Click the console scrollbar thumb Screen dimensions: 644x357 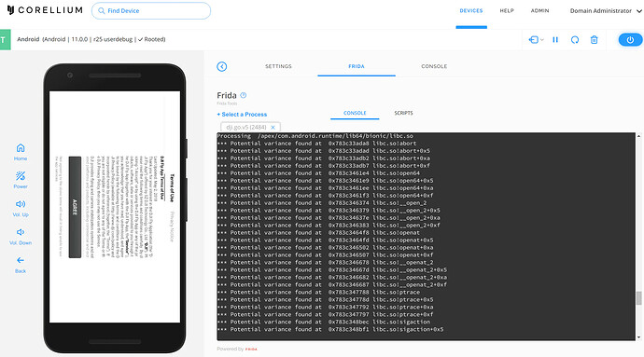click(x=638, y=298)
